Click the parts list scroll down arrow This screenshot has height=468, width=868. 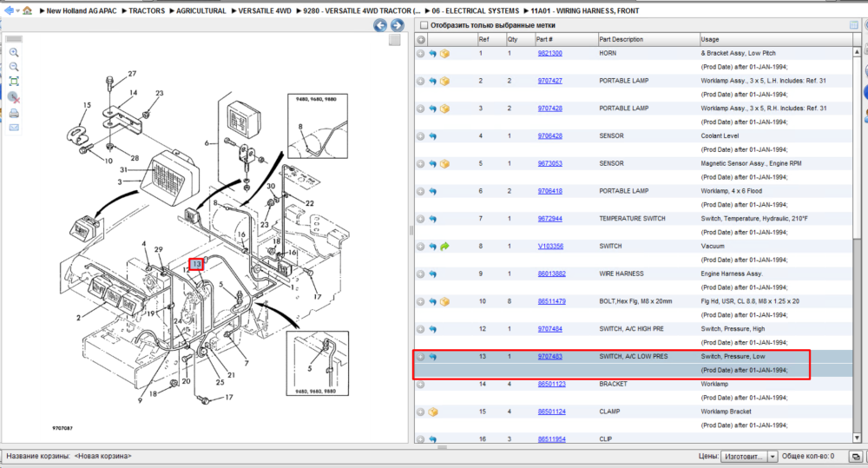pyautogui.click(x=857, y=438)
